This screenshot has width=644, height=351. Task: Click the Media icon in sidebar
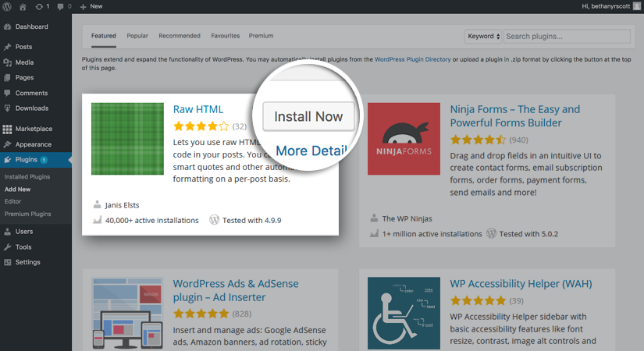tap(7, 62)
